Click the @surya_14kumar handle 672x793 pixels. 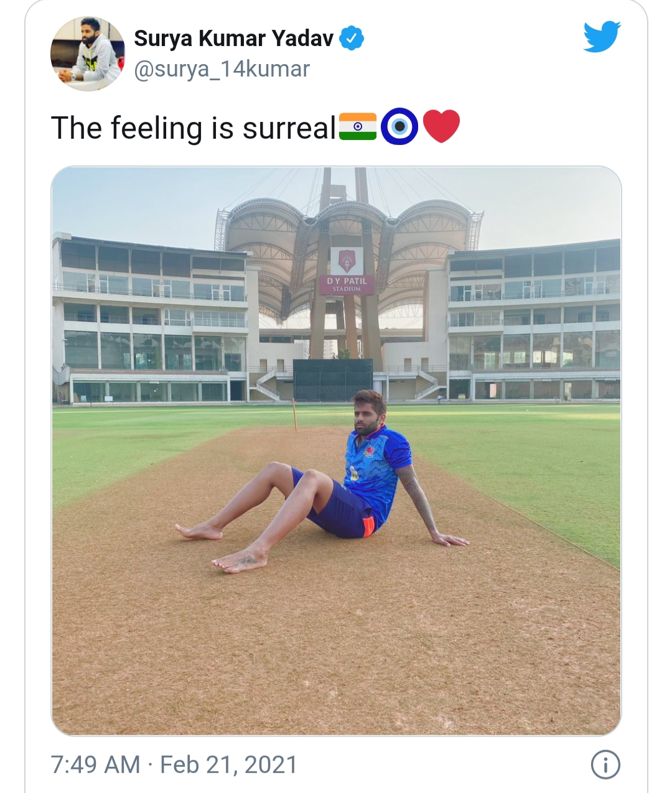(x=222, y=69)
